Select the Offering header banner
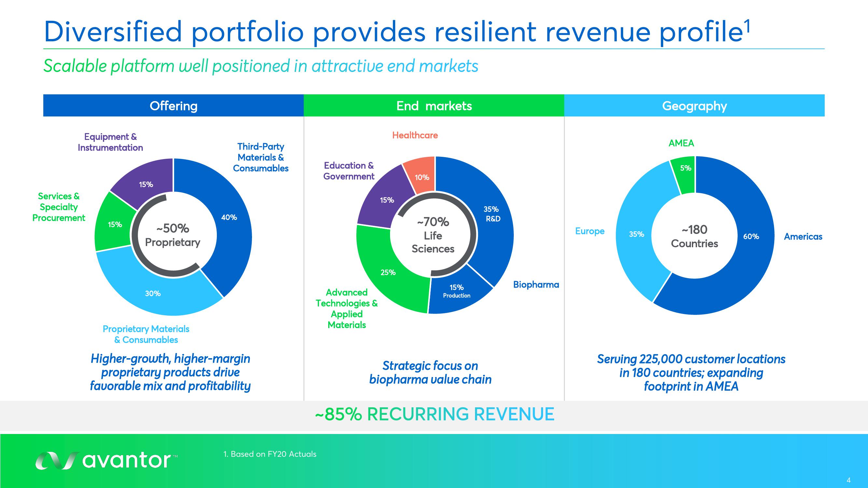Image resolution: width=868 pixels, height=488 pixels. [174, 105]
